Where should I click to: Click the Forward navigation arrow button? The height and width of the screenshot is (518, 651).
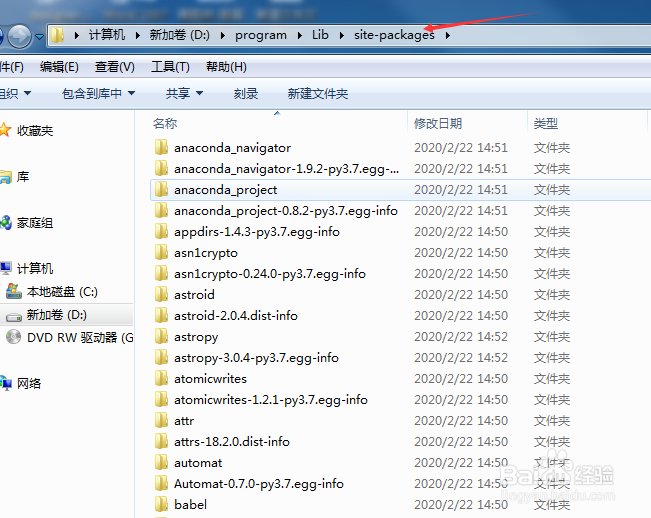[x=20, y=37]
